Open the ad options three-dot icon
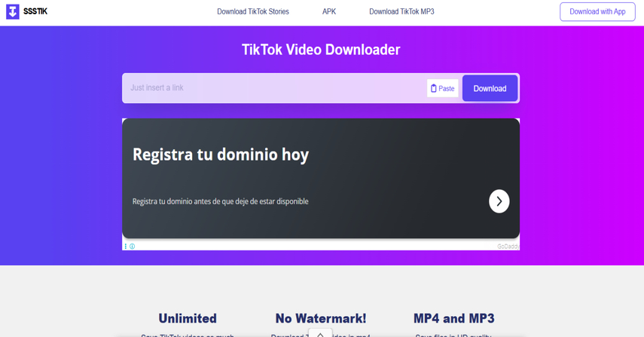Viewport: 644px width, 337px height. (x=126, y=247)
